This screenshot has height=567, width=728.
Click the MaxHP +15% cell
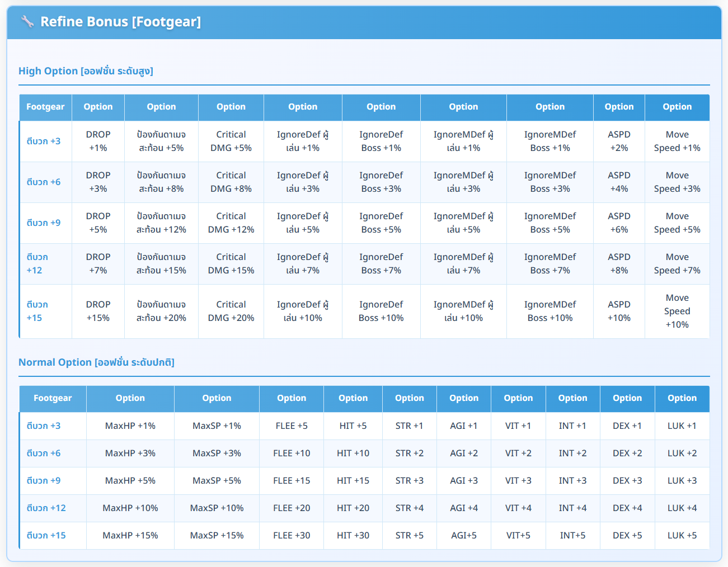130,536
